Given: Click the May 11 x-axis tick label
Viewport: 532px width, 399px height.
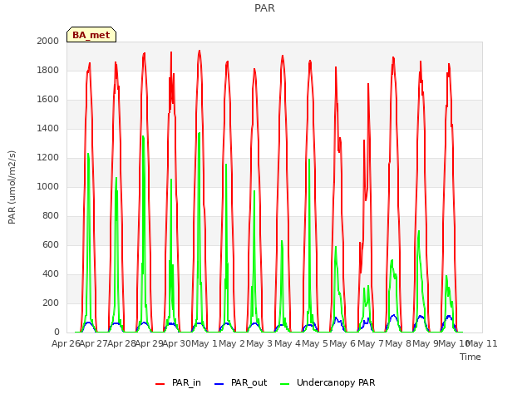Looking at the screenshot, I should pyautogui.click(x=482, y=343).
